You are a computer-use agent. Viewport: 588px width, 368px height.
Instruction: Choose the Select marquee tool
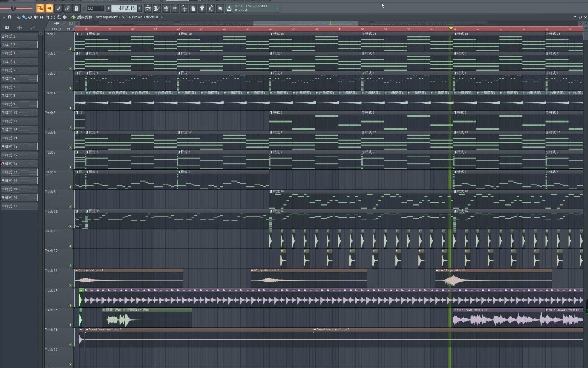tap(53, 17)
